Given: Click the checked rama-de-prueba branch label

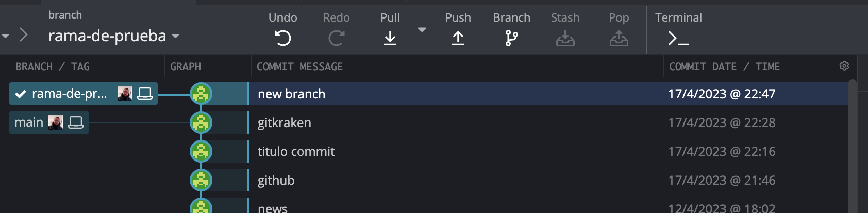Looking at the screenshot, I should coord(69,94).
